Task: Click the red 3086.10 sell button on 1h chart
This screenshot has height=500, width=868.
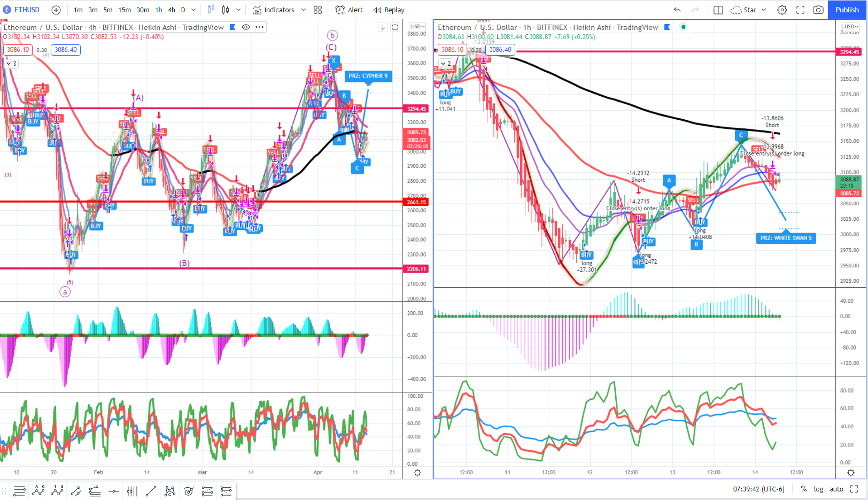Action: click(453, 50)
